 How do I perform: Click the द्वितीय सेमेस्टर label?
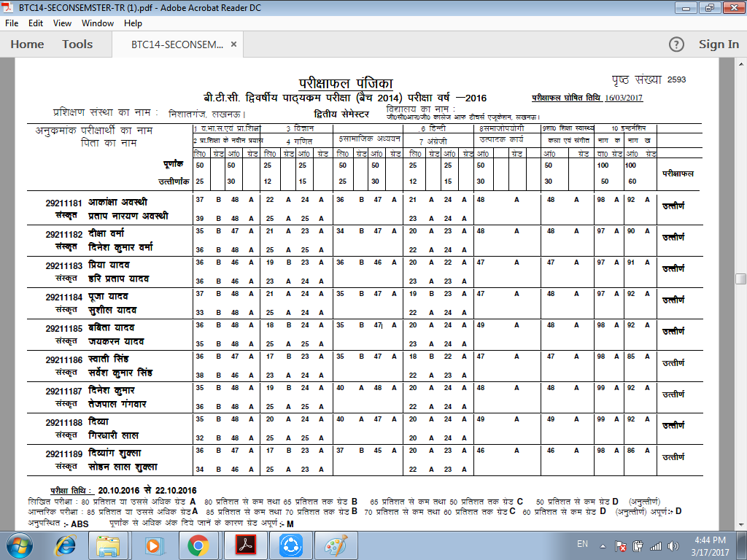341,114
